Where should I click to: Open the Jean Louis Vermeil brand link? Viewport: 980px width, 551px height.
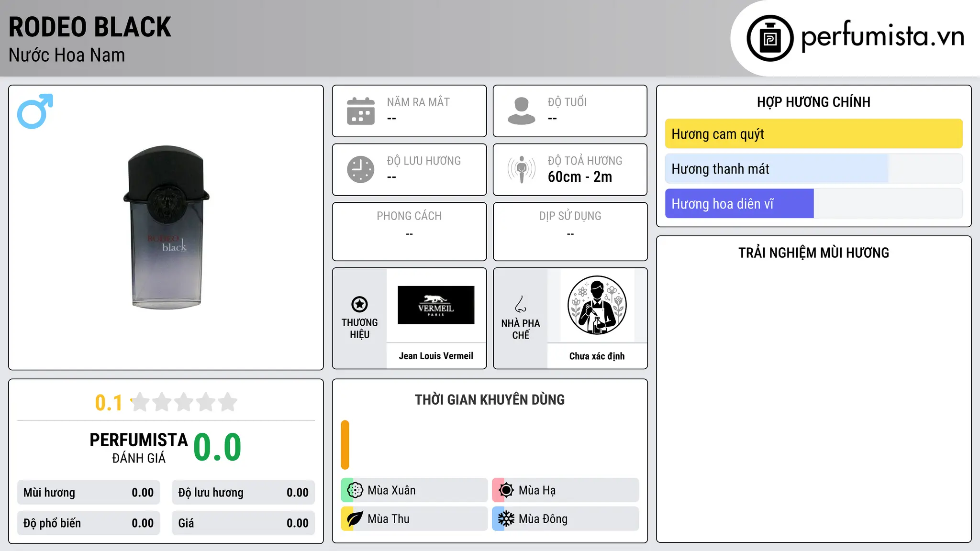436,356
